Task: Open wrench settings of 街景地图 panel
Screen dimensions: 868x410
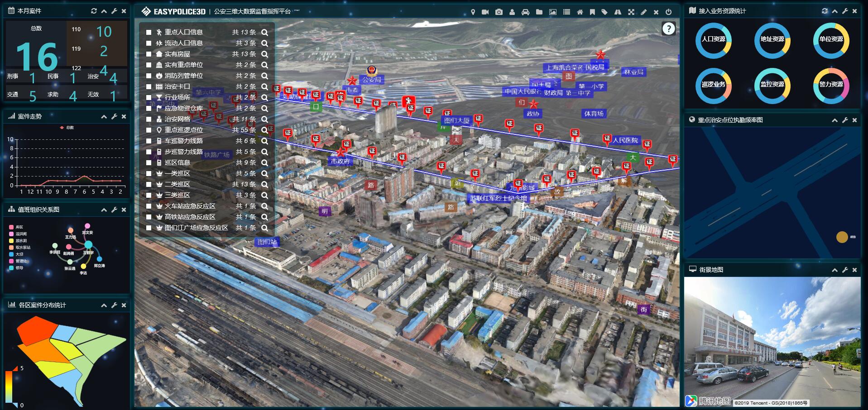Action: tap(845, 270)
